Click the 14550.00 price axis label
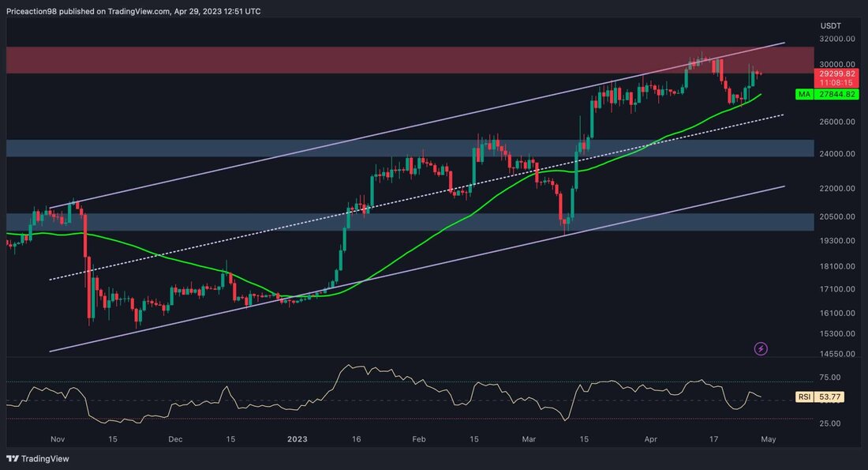This screenshot has width=868, height=470. pyautogui.click(x=837, y=354)
